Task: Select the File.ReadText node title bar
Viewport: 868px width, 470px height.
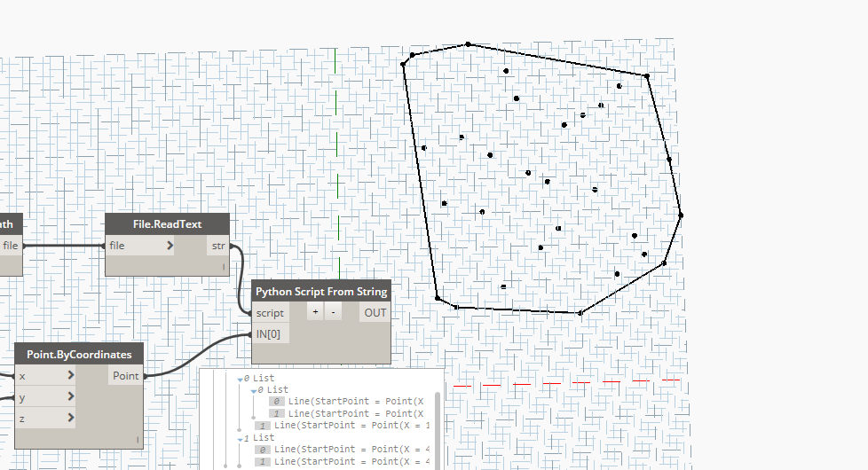Action: point(167,224)
